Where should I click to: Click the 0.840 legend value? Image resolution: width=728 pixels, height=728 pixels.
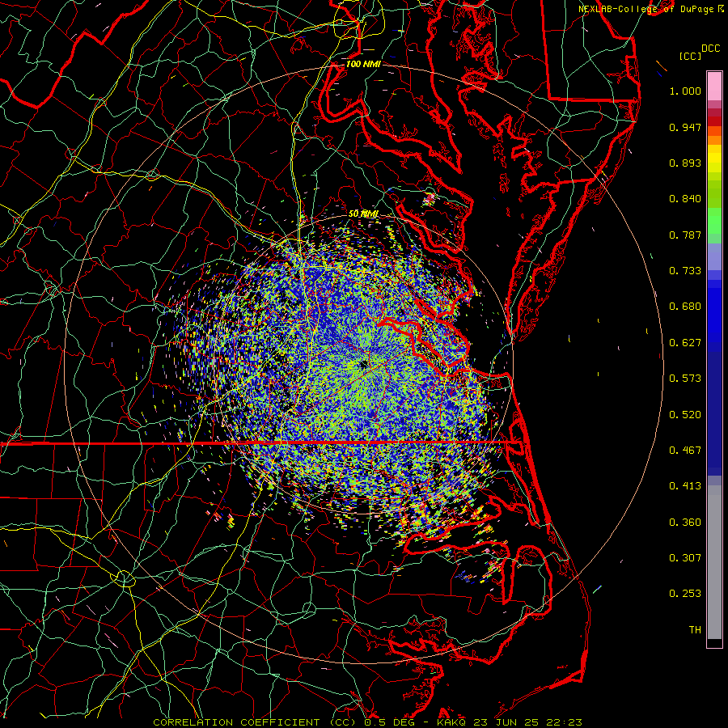685,199
